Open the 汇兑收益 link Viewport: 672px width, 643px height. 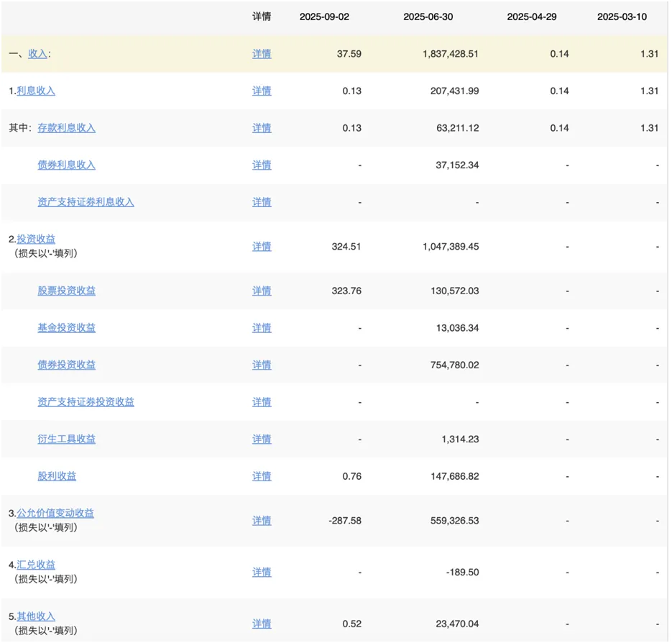(x=35, y=565)
